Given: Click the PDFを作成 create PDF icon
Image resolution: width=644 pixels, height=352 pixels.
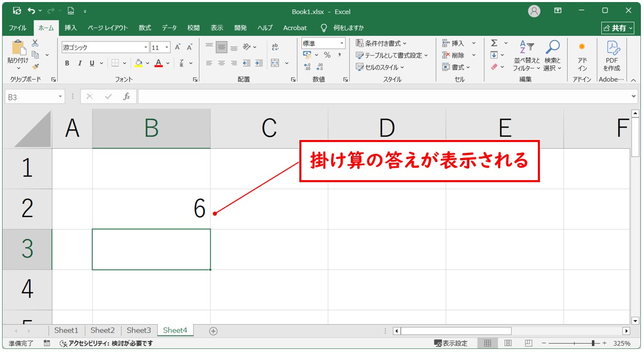Looking at the screenshot, I should pyautogui.click(x=612, y=56).
